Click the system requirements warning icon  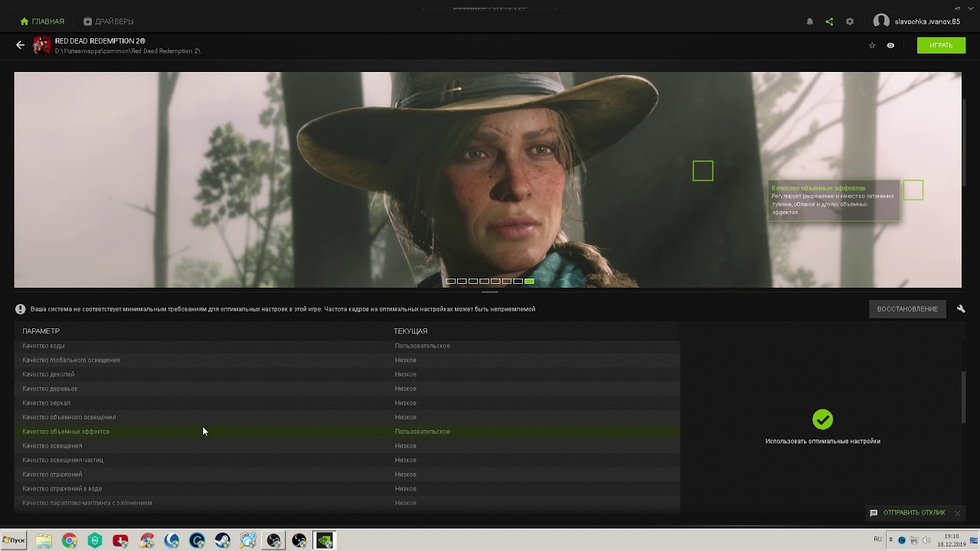pos(21,309)
